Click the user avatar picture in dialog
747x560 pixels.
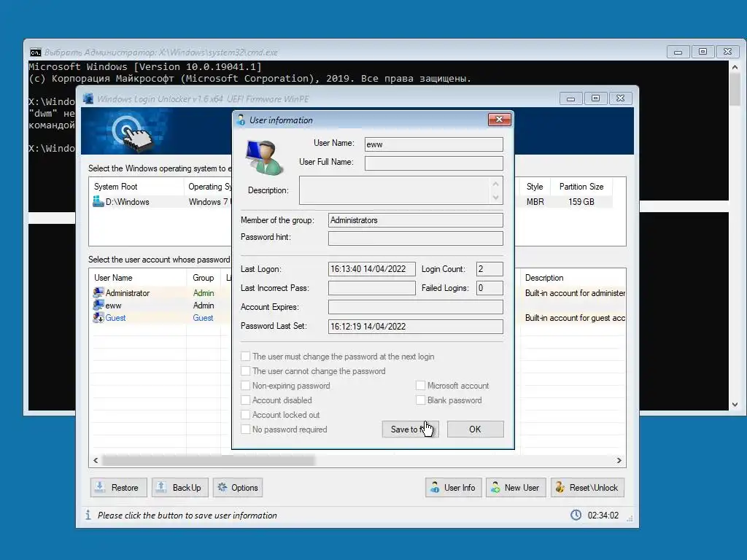(x=264, y=157)
